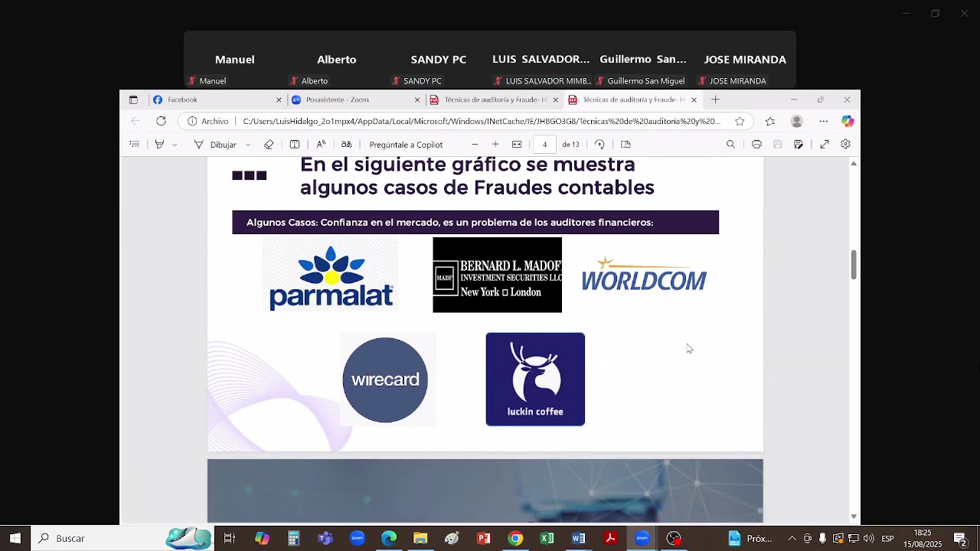Click the translate icon
980x551 pixels.
[346, 144]
